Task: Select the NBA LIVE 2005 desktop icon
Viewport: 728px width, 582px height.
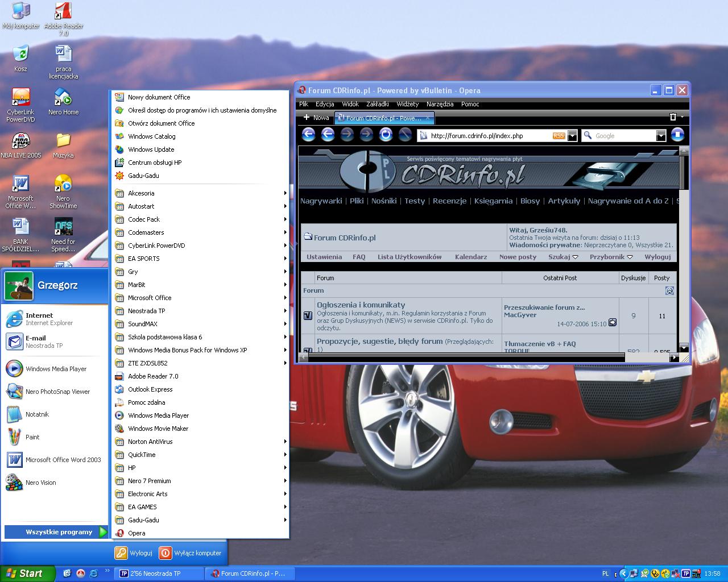Action: click(x=21, y=145)
